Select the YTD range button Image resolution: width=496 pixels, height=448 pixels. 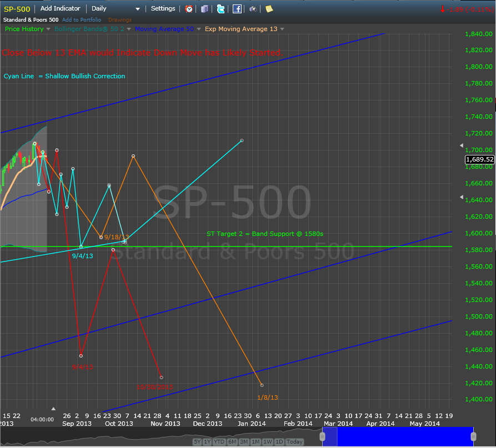219,442
